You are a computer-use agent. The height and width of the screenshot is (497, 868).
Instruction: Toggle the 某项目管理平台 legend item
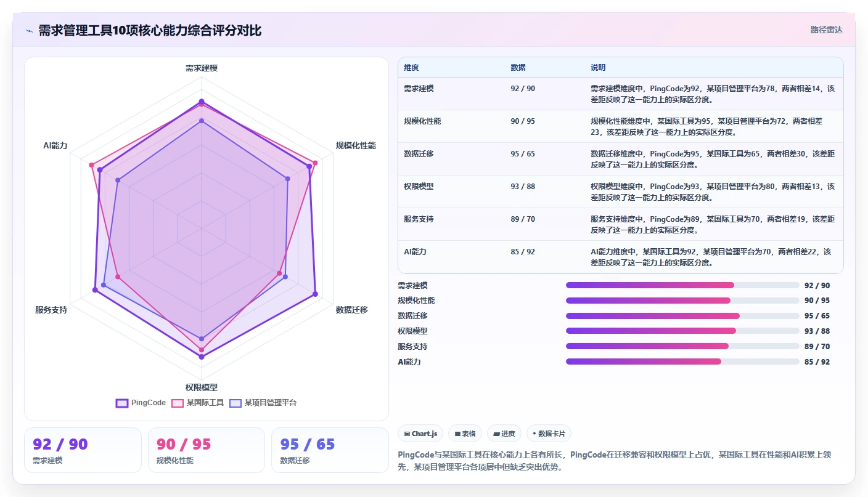263,403
